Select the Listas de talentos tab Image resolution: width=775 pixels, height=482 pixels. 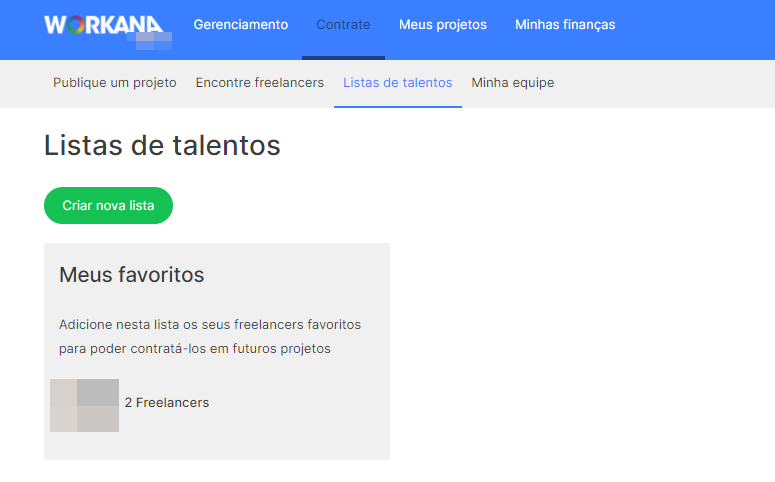coord(397,83)
